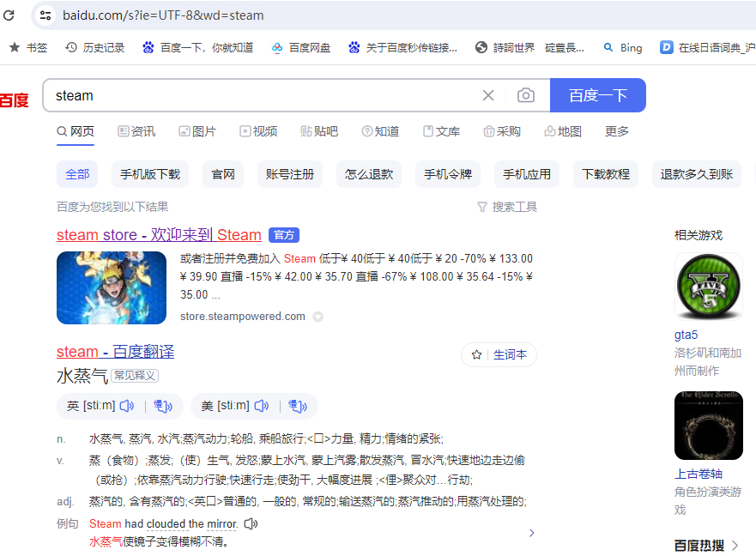The image size is (756, 556).
Task: Open the steam store 欢迎来到 Steam result
Action: click(x=159, y=235)
